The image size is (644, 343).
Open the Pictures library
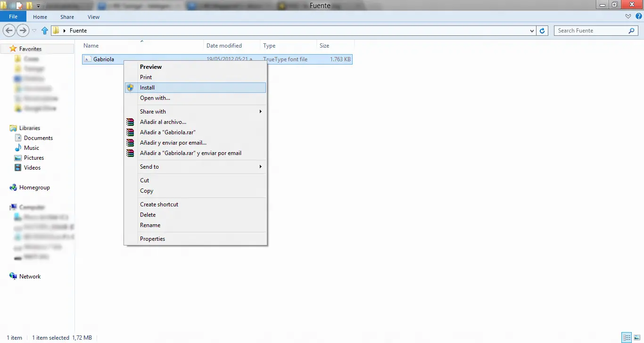tap(34, 158)
